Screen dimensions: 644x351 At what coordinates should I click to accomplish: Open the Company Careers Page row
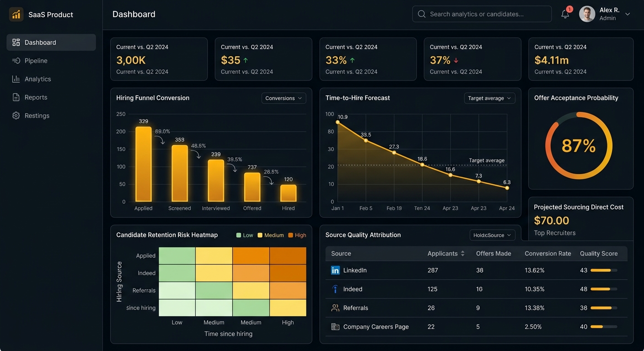[476, 327]
